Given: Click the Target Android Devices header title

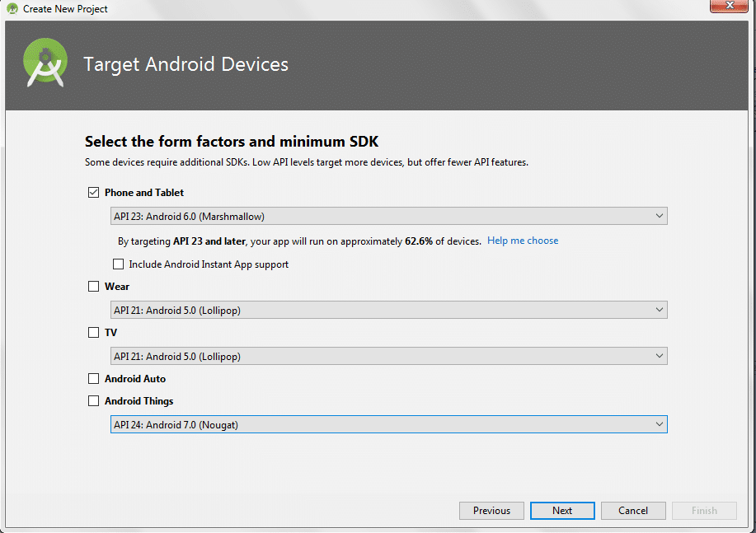Looking at the screenshot, I should click(x=185, y=64).
